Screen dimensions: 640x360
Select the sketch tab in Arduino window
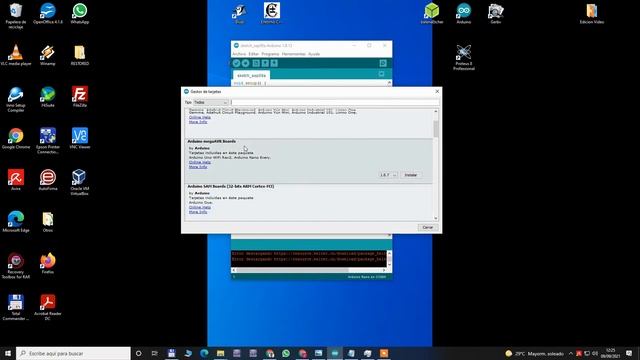[x=251, y=76]
